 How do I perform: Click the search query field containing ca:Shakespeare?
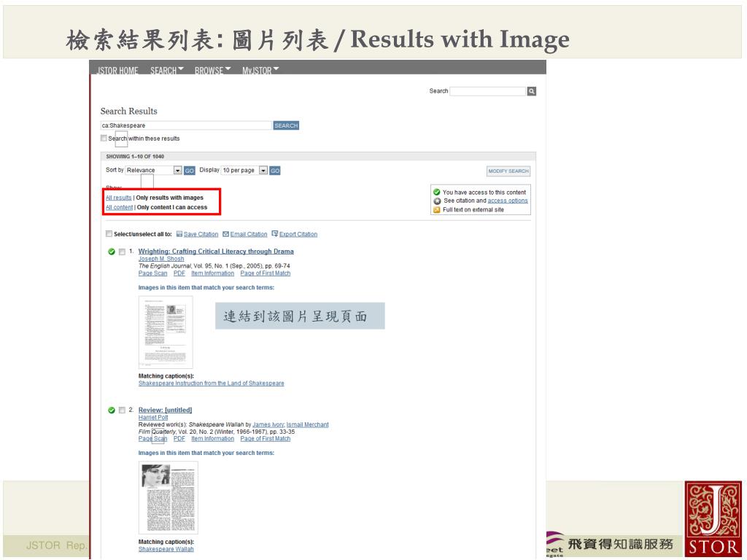pyautogui.click(x=186, y=125)
